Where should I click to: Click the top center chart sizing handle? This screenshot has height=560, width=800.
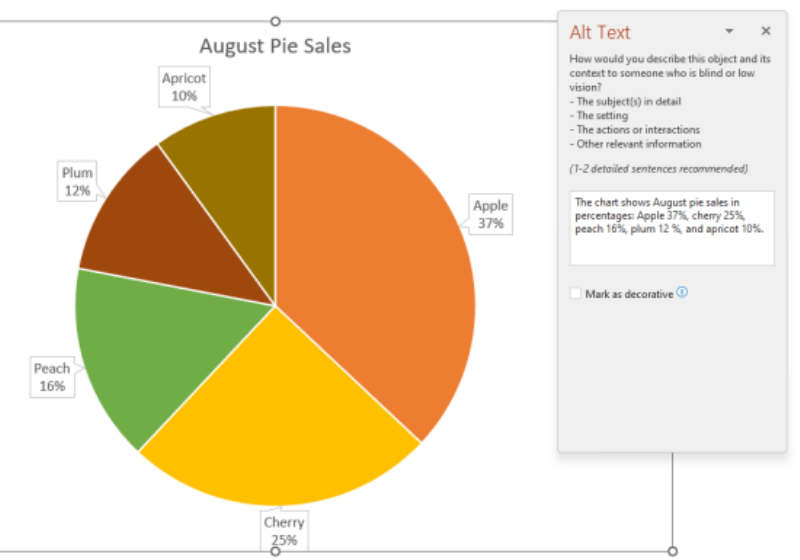pyautogui.click(x=276, y=21)
